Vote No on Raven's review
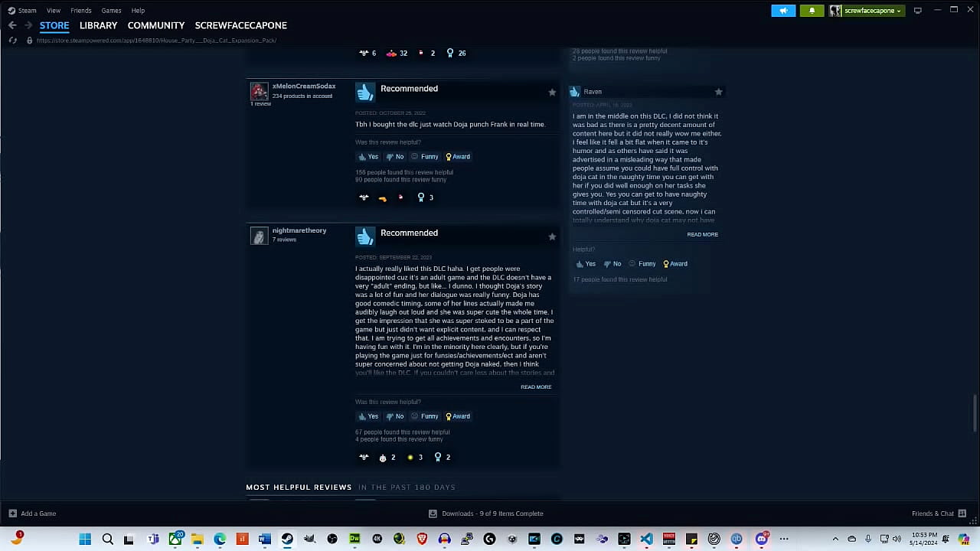Viewport: 980px width, 551px height. click(x=612, y=264)
